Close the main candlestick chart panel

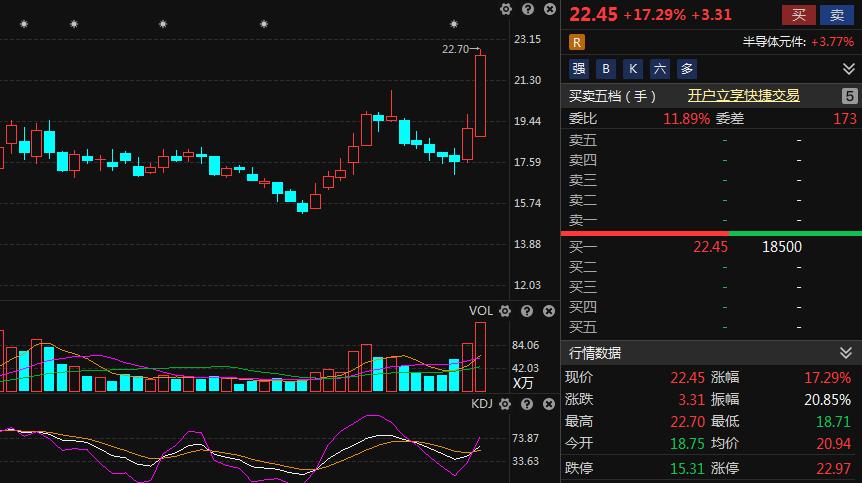point(550,9)
